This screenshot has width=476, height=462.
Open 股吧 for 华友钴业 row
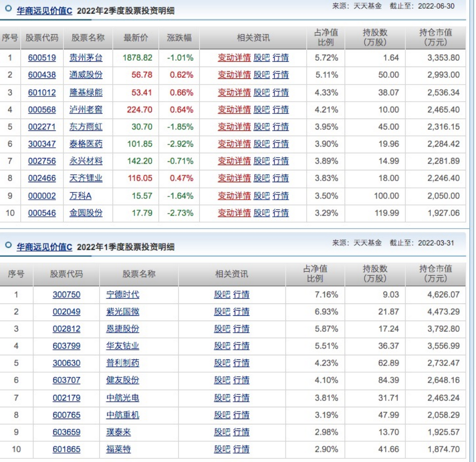pos(222,346)
